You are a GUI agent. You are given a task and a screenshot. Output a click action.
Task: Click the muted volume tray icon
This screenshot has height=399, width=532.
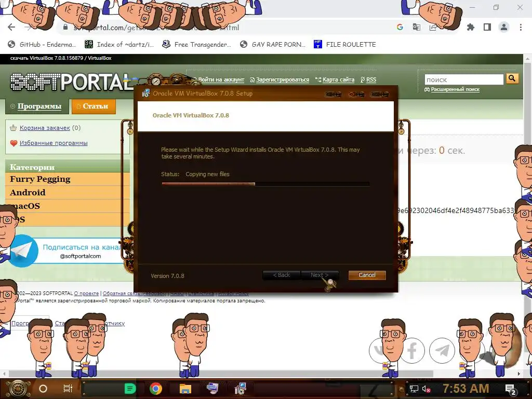(x=426, y=389)
